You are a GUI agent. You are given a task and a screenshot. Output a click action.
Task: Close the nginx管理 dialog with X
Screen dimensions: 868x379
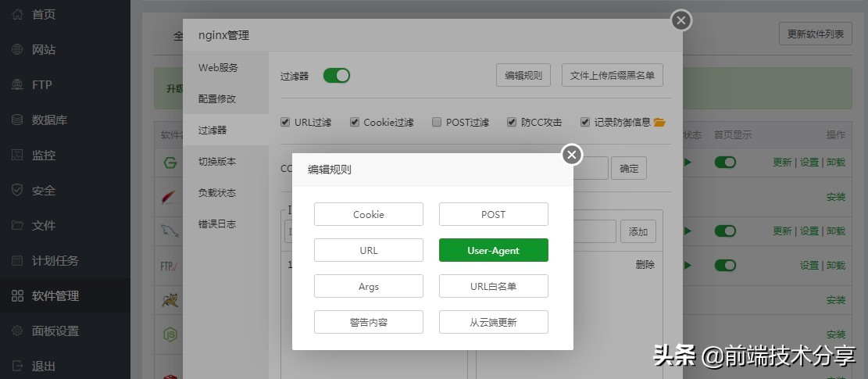coord(681,20)
